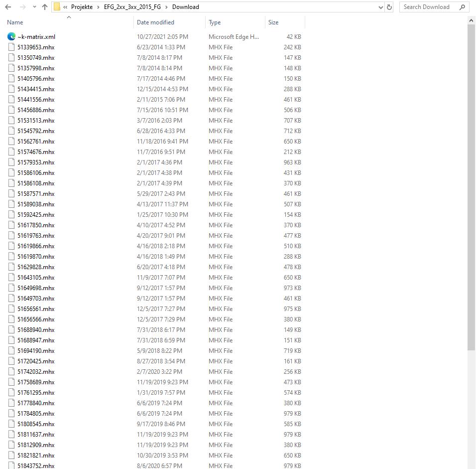Select file 51649703.mhx
This screenshot has width=476, height=469.
tap(36, 299)
